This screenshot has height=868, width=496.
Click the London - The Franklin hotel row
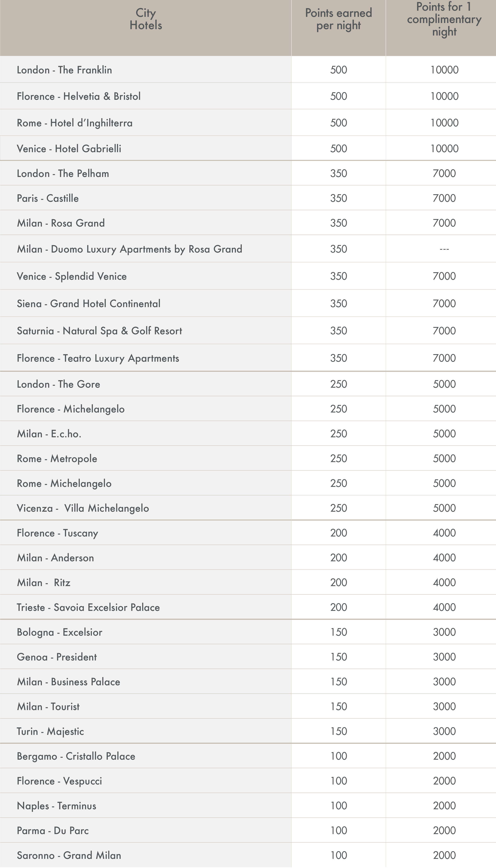pos(64,70)
